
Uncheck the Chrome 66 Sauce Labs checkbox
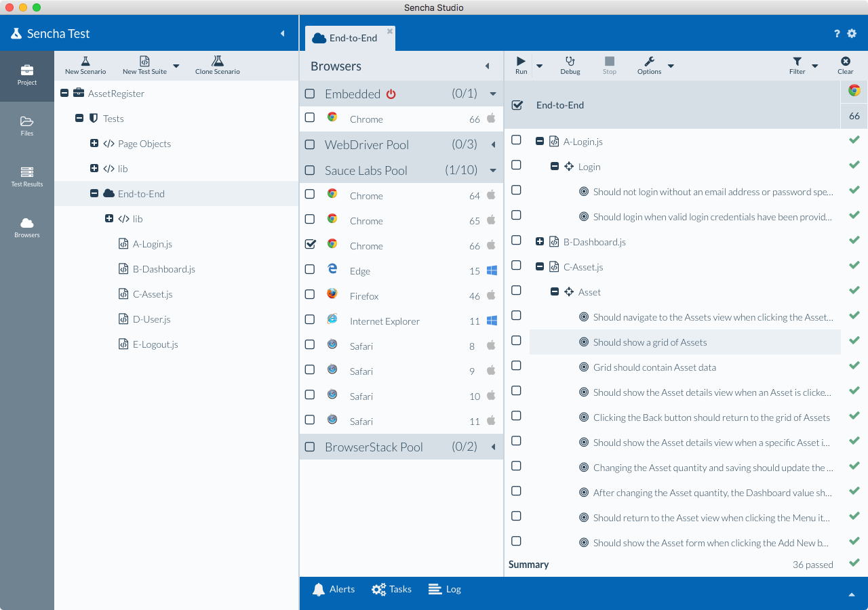(x=311, y=244)
